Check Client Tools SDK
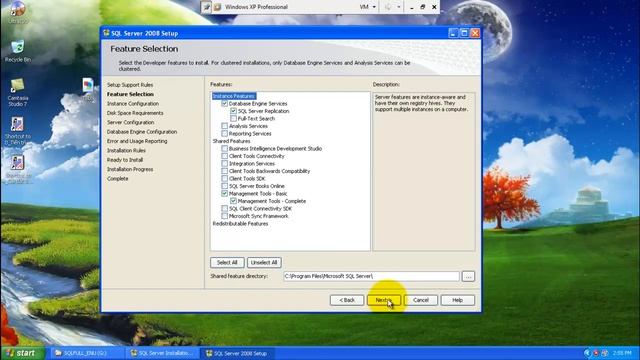This screenshot has height=360, width=640. pos(224,178)
